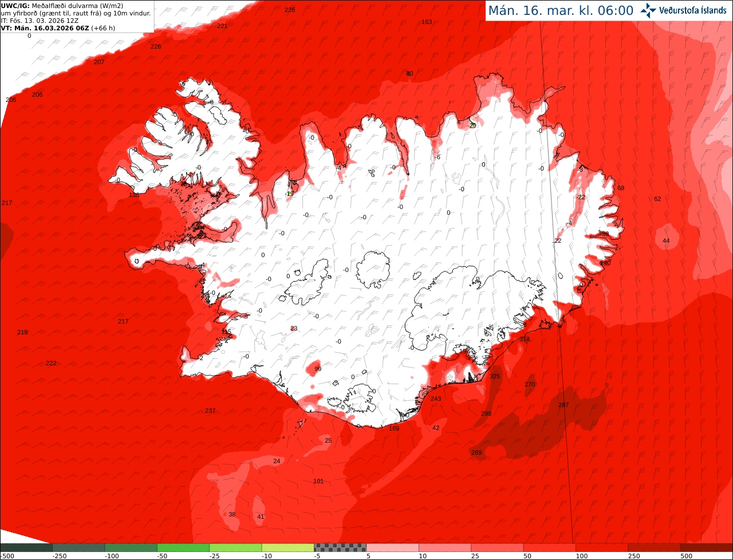Click the flux value 169 on the south coast
733x560 pixels.
(x=394, y=428)
